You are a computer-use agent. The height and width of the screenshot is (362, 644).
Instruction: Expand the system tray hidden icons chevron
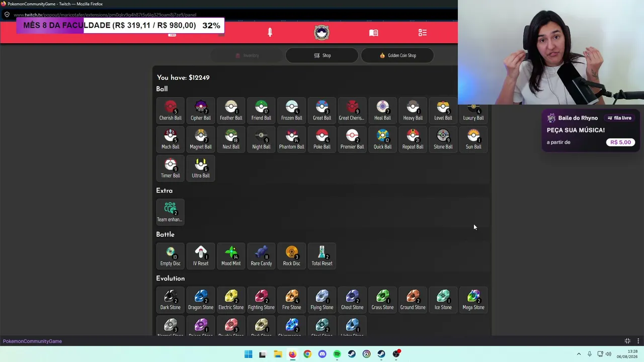point(579,354)
